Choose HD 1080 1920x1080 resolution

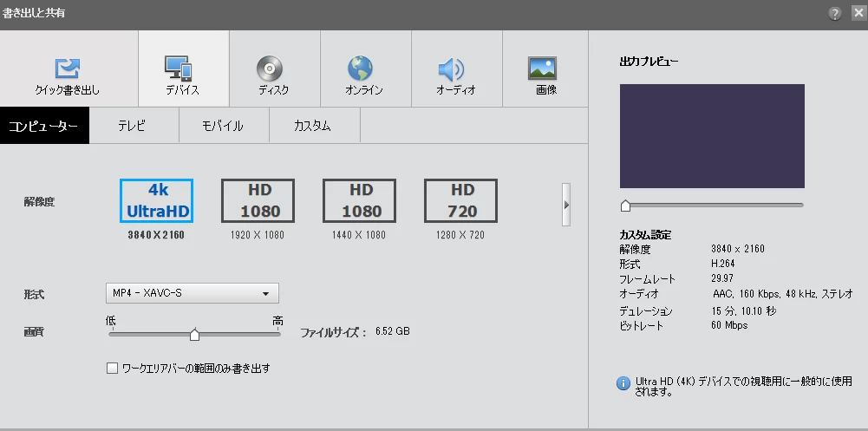258,200
